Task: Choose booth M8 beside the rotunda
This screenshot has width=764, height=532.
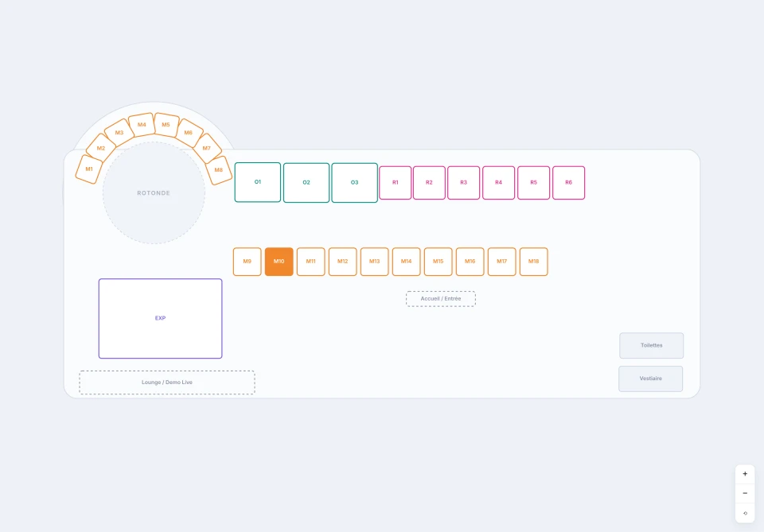Action: click(218, 170)
